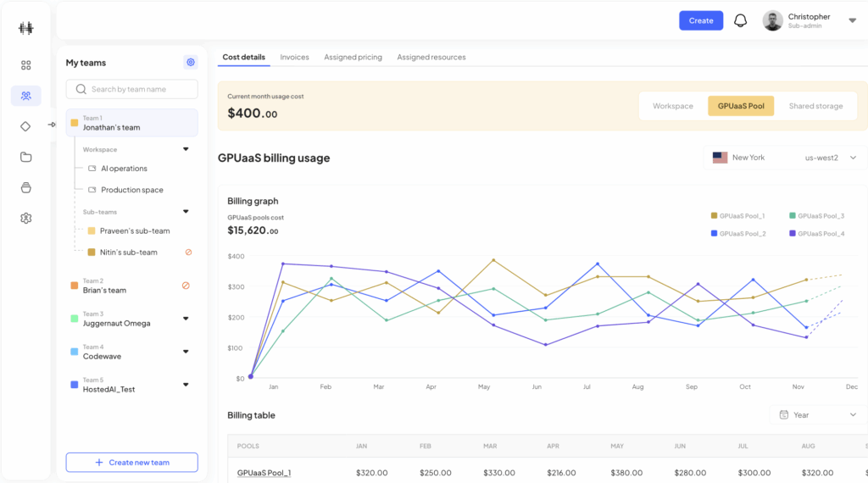The image size is (868, 483).
Task: Open settings gear in left sidebar
Action: coord(25,218)
